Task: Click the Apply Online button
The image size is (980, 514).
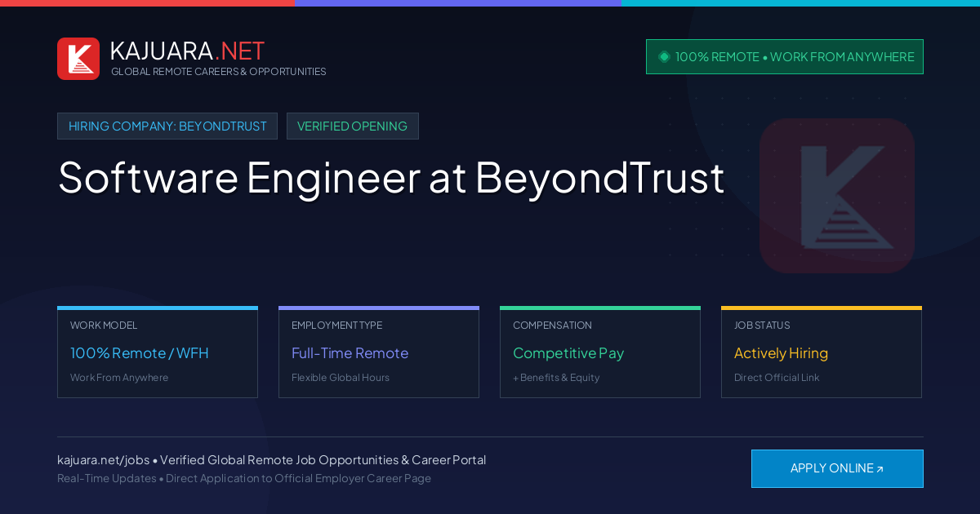Action: click(x=837, y=468)
